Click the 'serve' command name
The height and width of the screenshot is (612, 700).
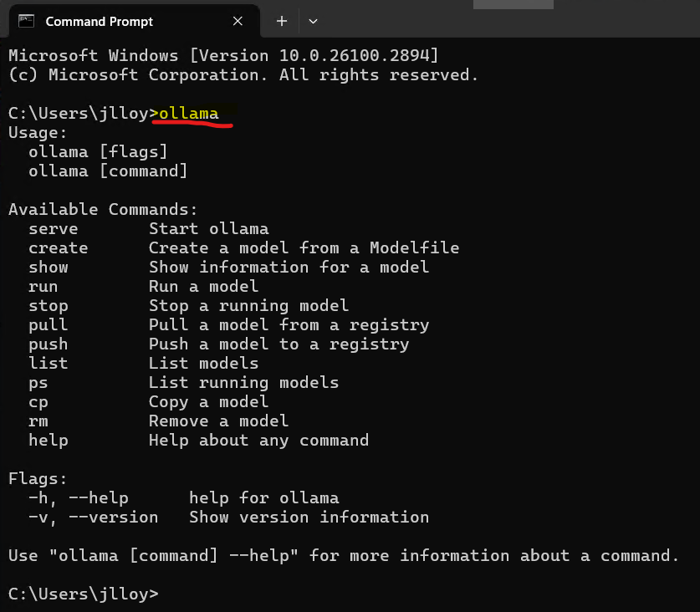coord(54,229)
